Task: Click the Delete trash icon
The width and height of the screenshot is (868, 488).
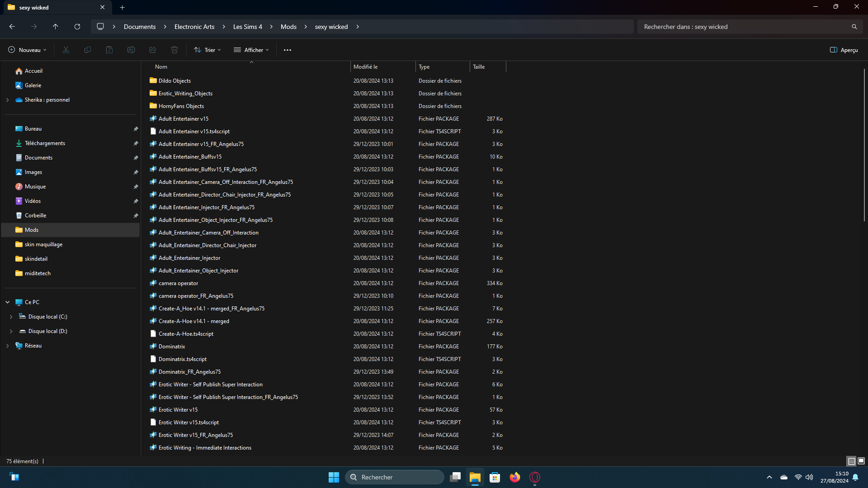Action: pyautogui.click(x=175, y=50)
